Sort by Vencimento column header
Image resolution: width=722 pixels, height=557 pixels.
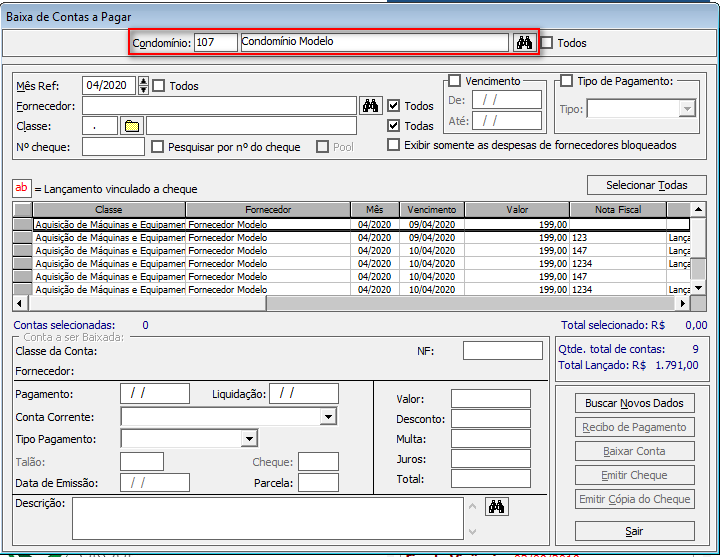(x=432, y=210)
